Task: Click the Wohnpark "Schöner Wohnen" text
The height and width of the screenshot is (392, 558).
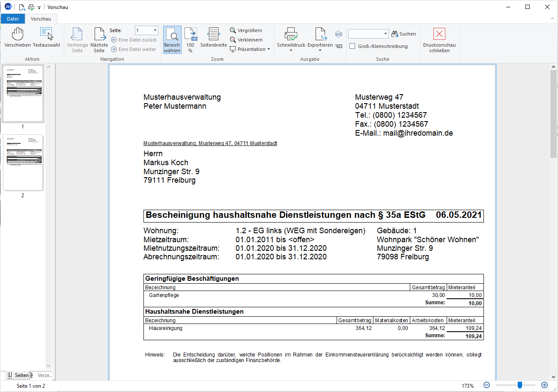Action: pyautogui.click(x=428, y=240)
